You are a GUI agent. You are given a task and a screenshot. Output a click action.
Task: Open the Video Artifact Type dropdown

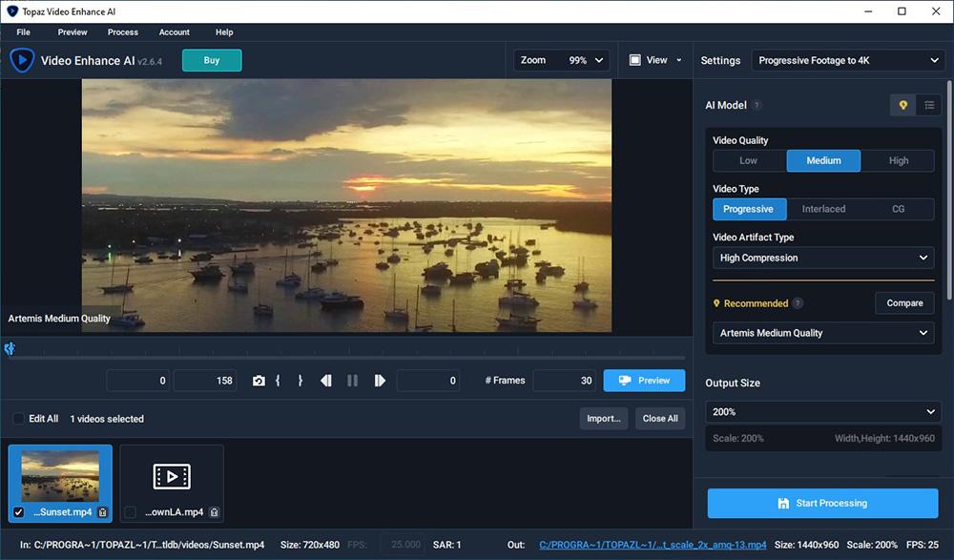pyautogui.click(x=822, y=258)
